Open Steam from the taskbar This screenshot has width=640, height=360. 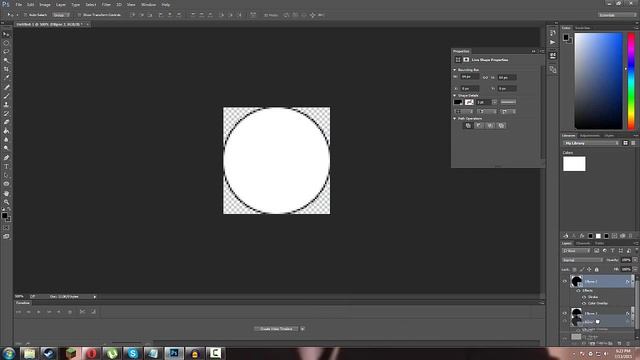[x=49, y=353]
